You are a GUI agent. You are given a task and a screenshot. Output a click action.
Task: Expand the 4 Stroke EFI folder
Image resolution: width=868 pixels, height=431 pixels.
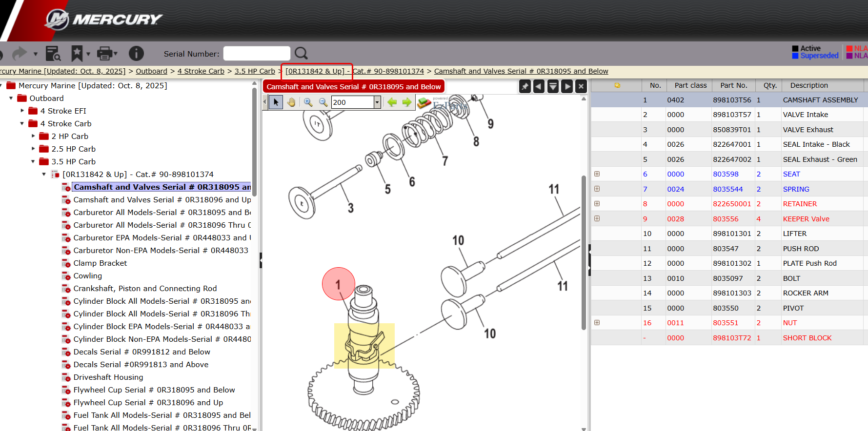(22, 111)
